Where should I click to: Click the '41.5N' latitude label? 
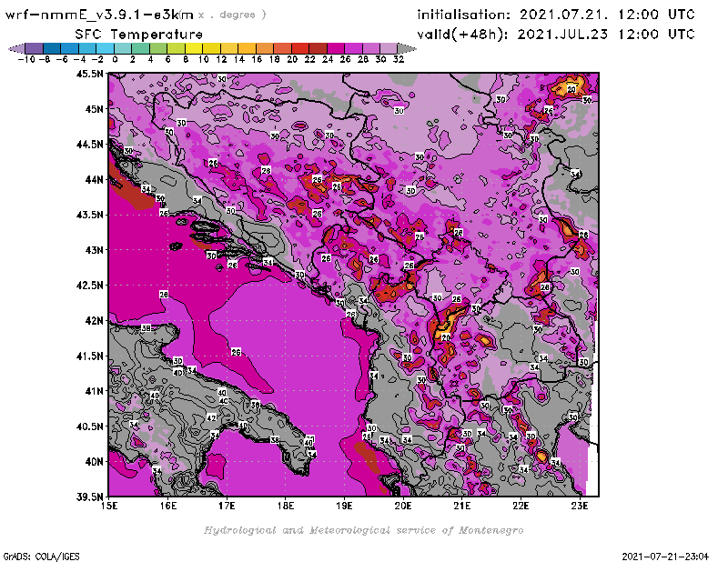pos(89,356)
